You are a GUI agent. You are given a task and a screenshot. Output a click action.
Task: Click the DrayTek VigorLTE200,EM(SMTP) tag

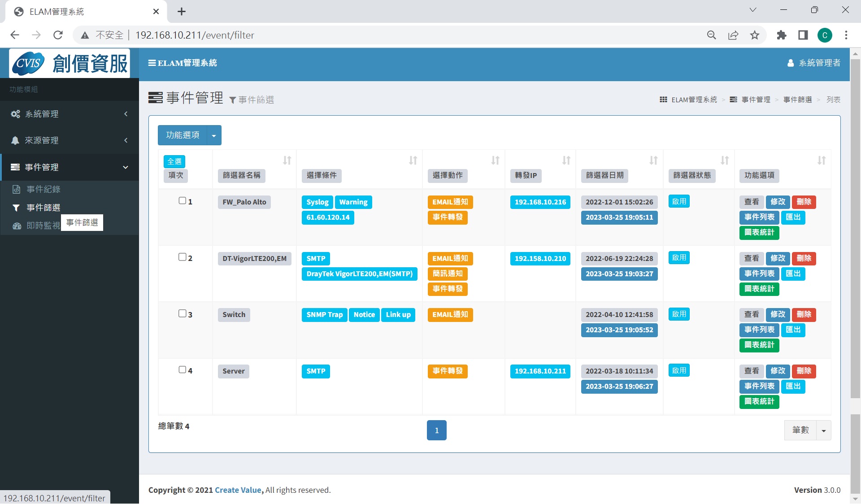tap(360, 274)
